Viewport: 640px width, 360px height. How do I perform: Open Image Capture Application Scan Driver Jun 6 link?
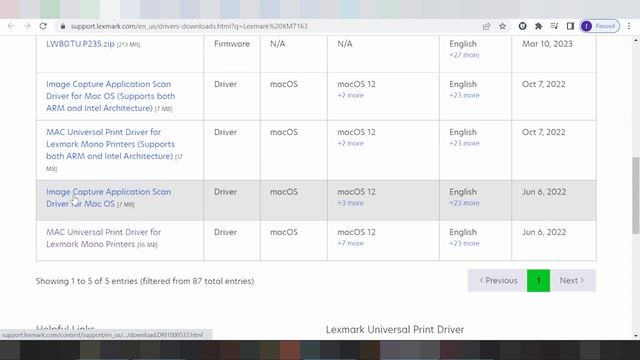[109, 198]
